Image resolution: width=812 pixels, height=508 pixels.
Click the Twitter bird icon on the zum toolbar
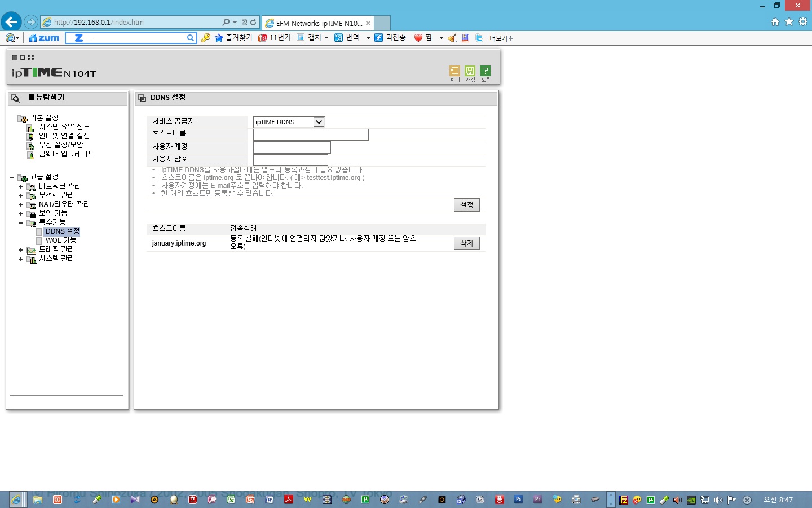click(x=479, y=38)
